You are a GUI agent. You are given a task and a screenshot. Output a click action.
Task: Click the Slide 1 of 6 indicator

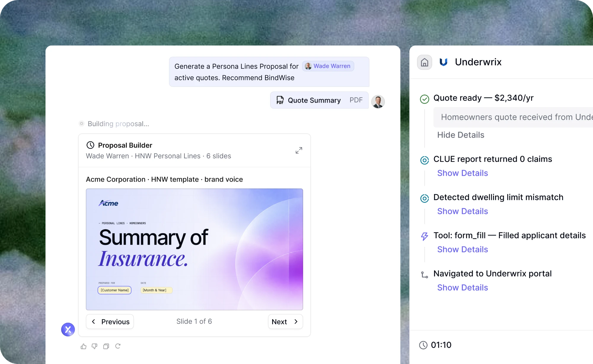click(x=194, y=321)
